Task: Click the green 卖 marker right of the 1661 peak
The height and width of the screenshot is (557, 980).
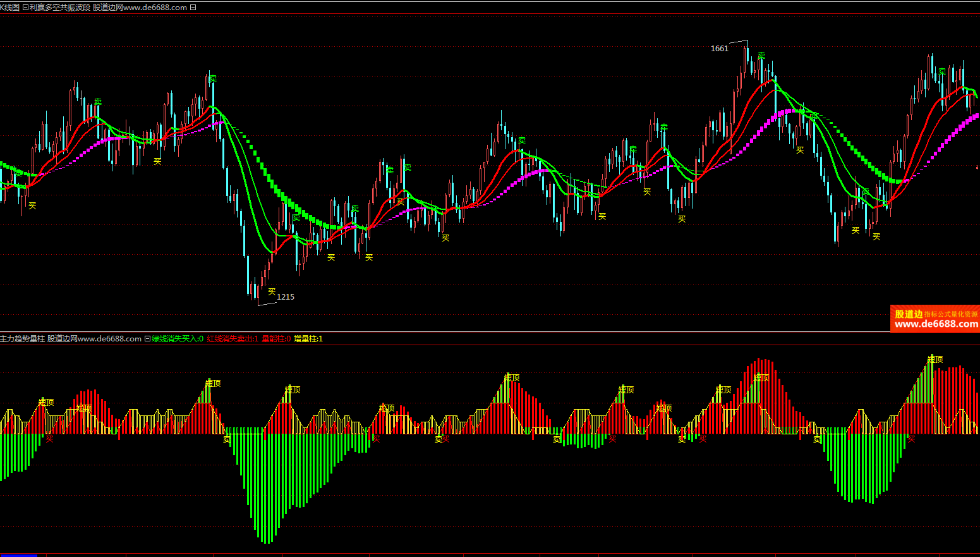Action: click(x=761, y=56)
